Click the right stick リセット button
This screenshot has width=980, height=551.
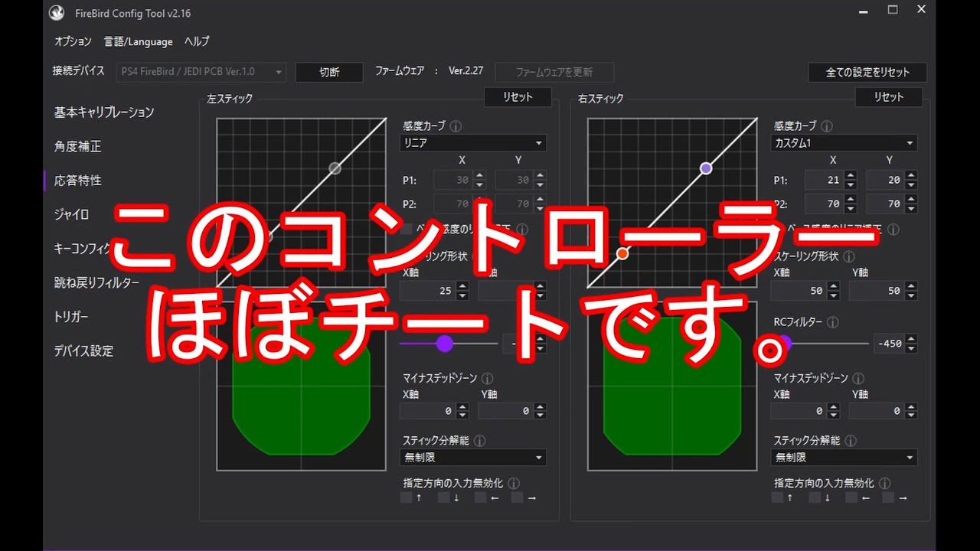[888, 97]
